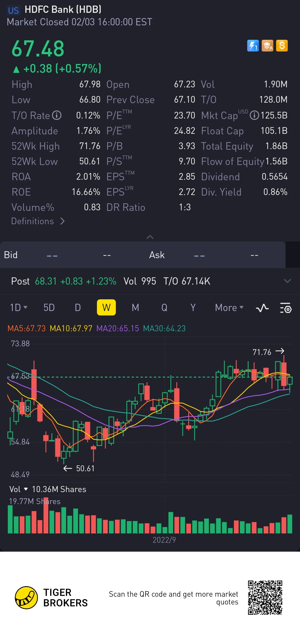Tap the QR code image
Image resolution: width=300 pixels, height=644 pixels.
click(x=265, y=598)
